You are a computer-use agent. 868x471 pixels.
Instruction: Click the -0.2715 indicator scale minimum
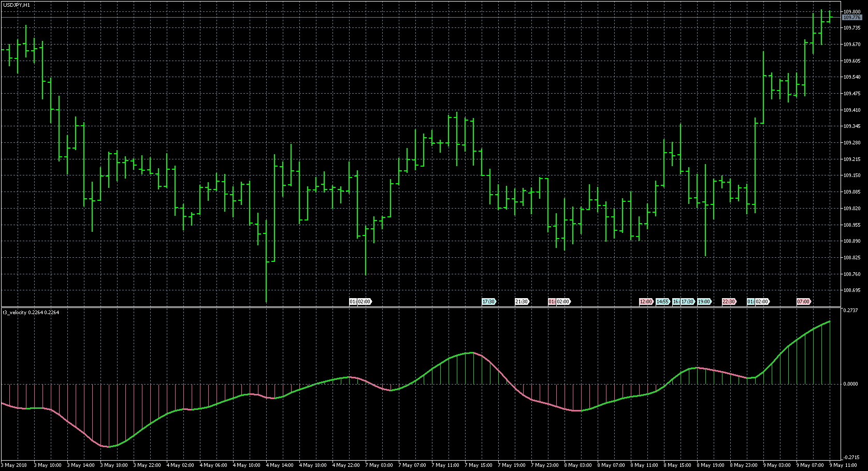click(x=851, y=458)
